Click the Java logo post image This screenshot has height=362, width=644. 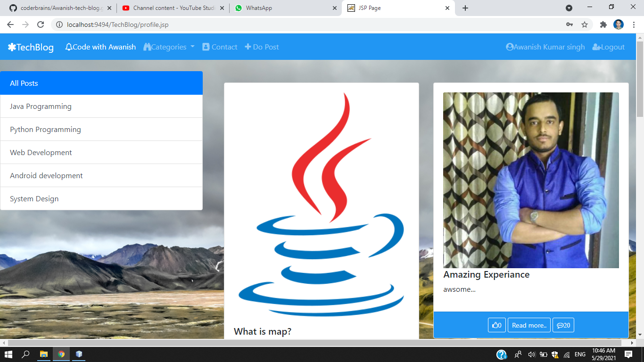[x=322, y=204]
